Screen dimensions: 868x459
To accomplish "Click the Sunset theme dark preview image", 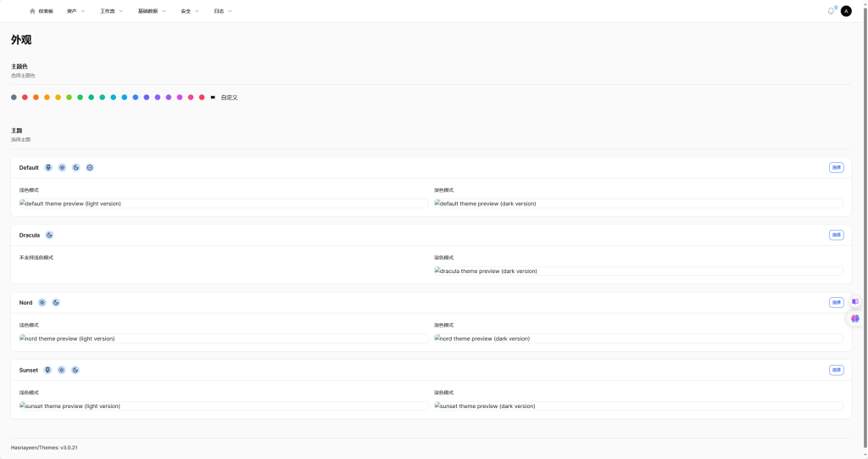I will point(638,406).
